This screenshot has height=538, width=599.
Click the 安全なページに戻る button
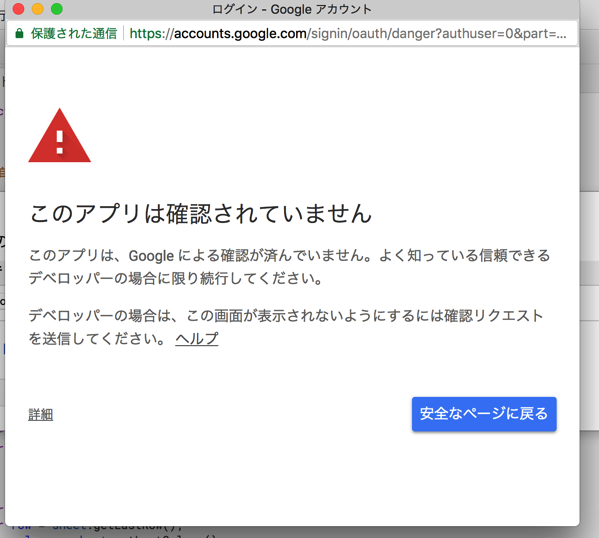[484, 414]
